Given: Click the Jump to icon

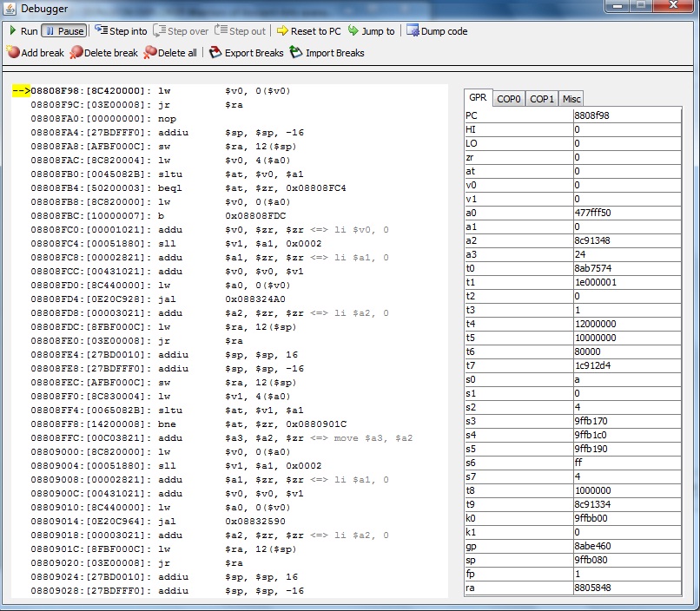Looking at the screenshot, I should (353, 31).
